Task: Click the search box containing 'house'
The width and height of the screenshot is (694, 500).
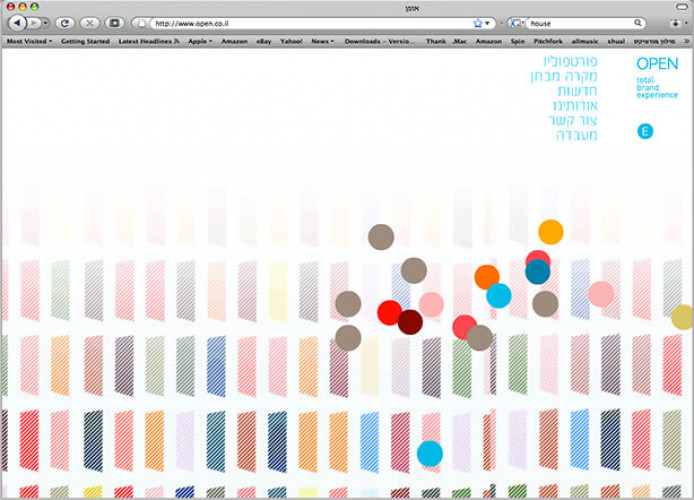Action: click(x=581, y=23)
